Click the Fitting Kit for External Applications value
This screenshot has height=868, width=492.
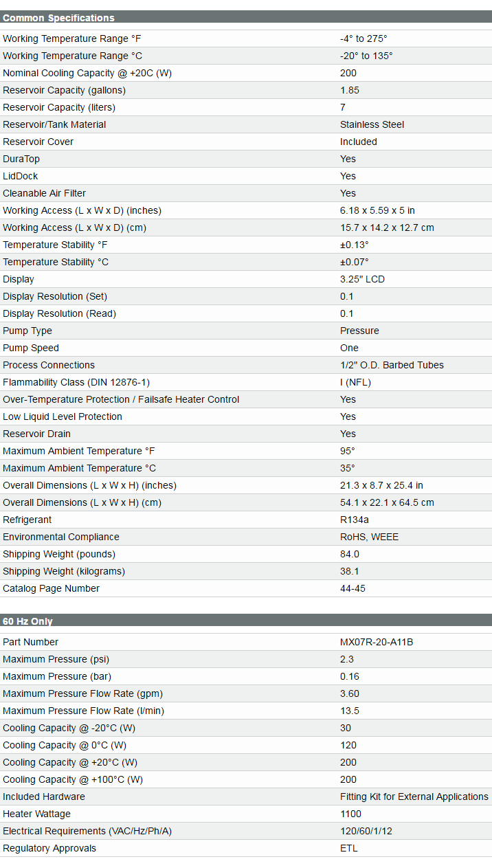pyautogui.click(x=414, y=797)
